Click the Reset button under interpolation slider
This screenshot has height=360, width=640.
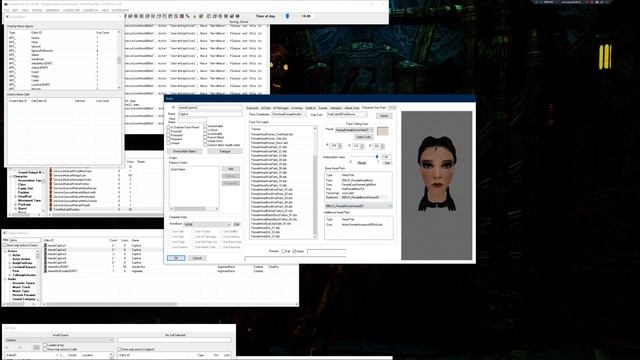[x=362, y=163]
